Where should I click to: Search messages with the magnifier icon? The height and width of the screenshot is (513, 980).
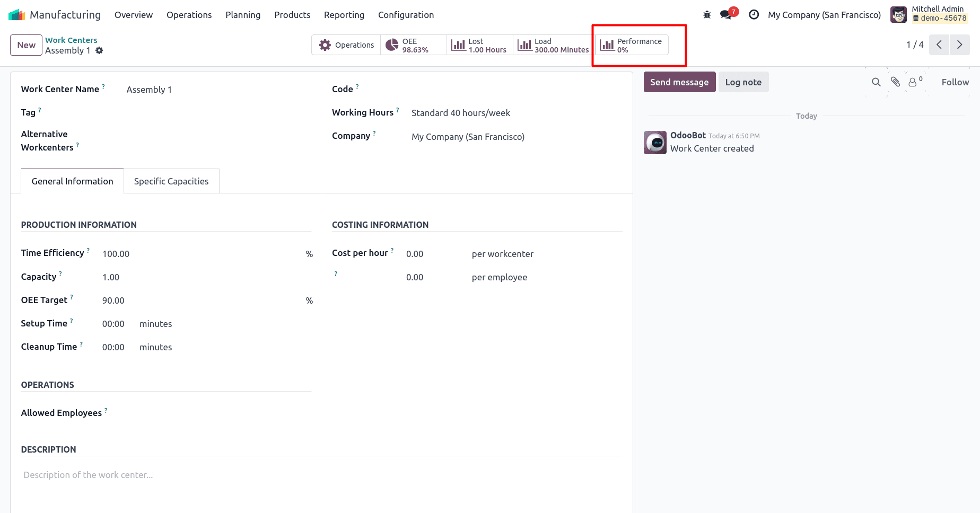tap(876, 82)
